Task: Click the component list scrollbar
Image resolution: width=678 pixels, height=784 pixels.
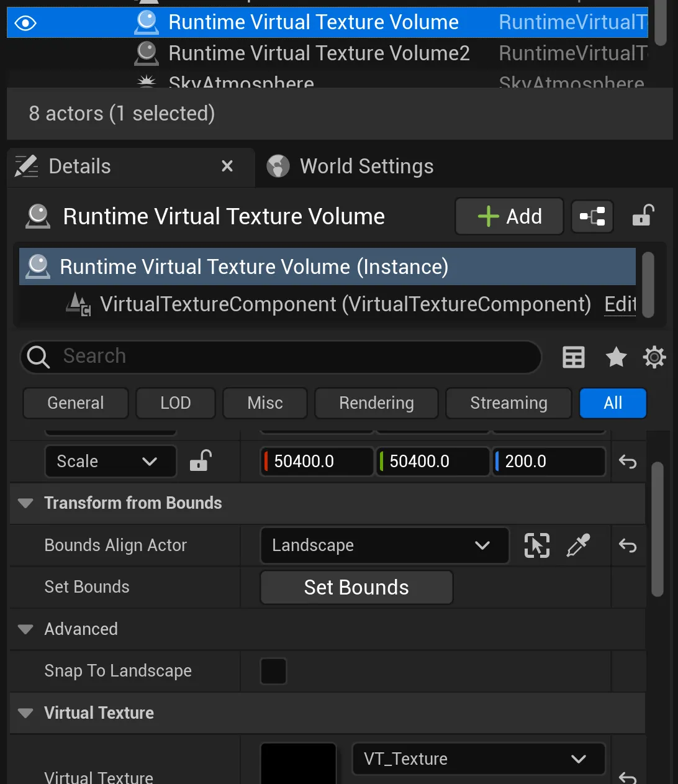Action: click(648, 285)
